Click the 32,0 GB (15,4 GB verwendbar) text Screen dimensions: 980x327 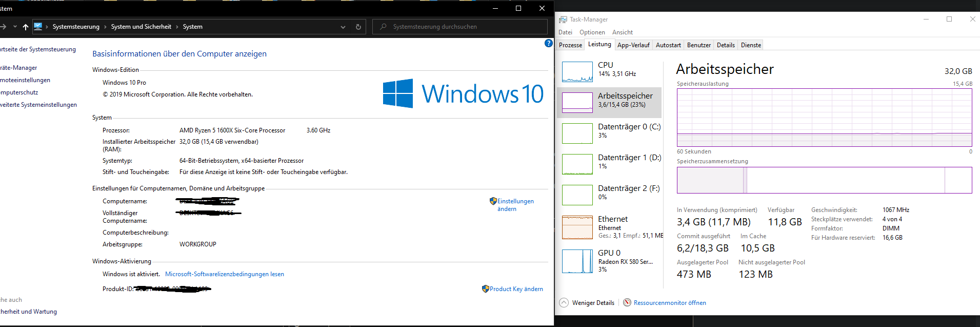pyautogui.click(x=219, y=142)
